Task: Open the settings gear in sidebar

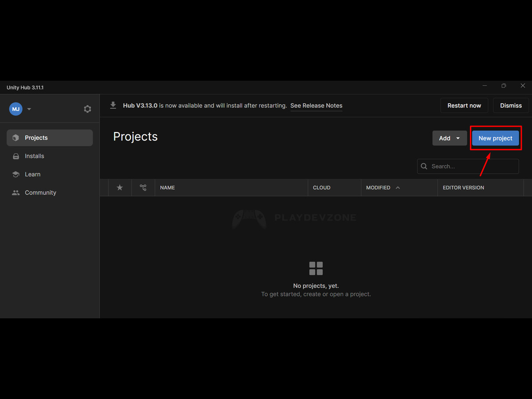Action: point(87,109)
